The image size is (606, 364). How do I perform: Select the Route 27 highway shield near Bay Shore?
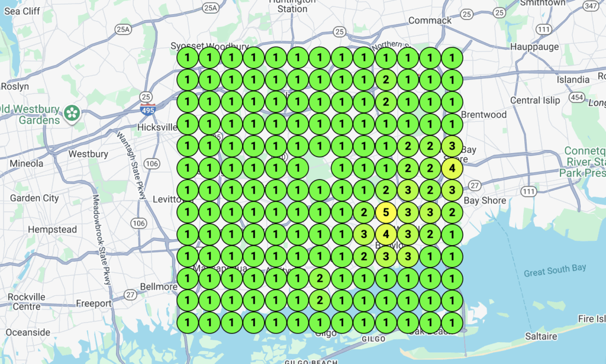(x=475, y=186)
